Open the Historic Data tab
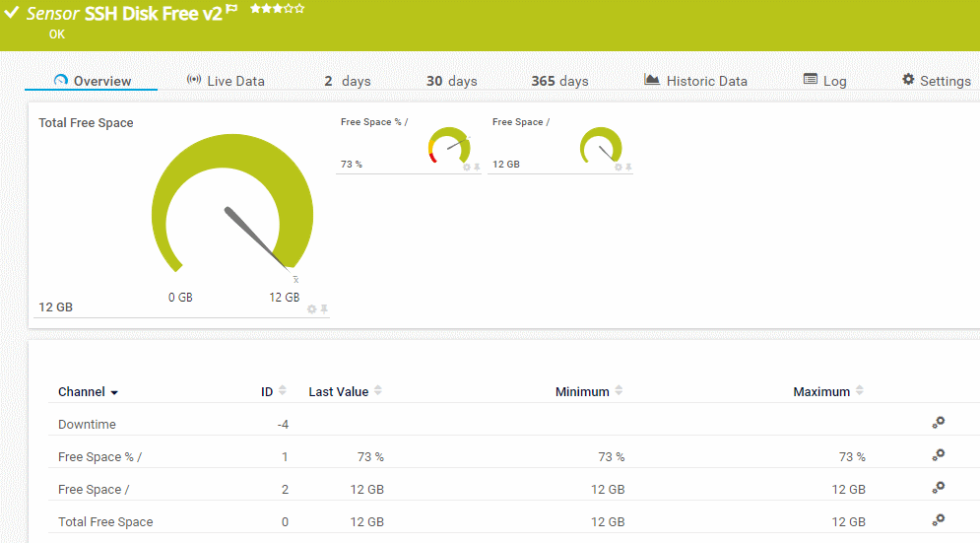The width and height of the screenshot is (980, 543). coord(695,81)
